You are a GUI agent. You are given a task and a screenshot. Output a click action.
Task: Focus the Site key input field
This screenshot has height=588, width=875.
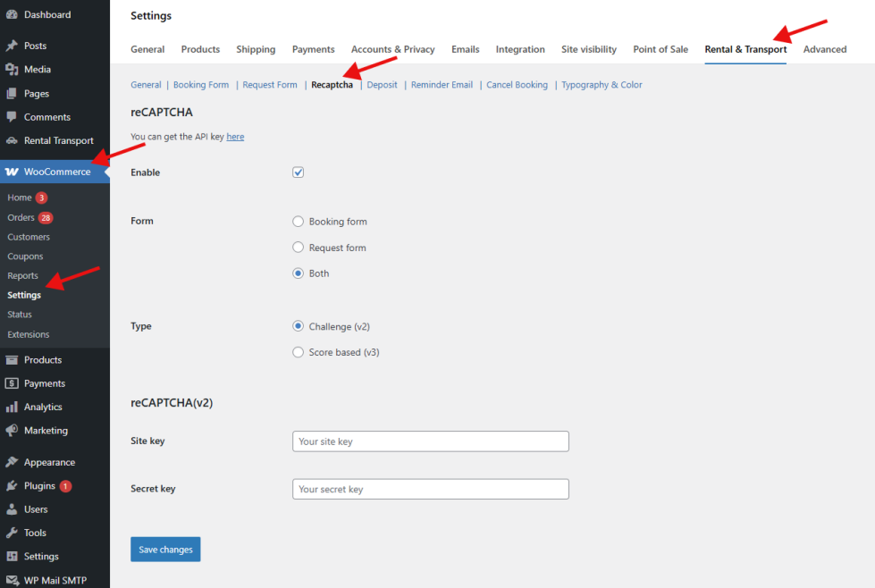[x=430, y=441]
